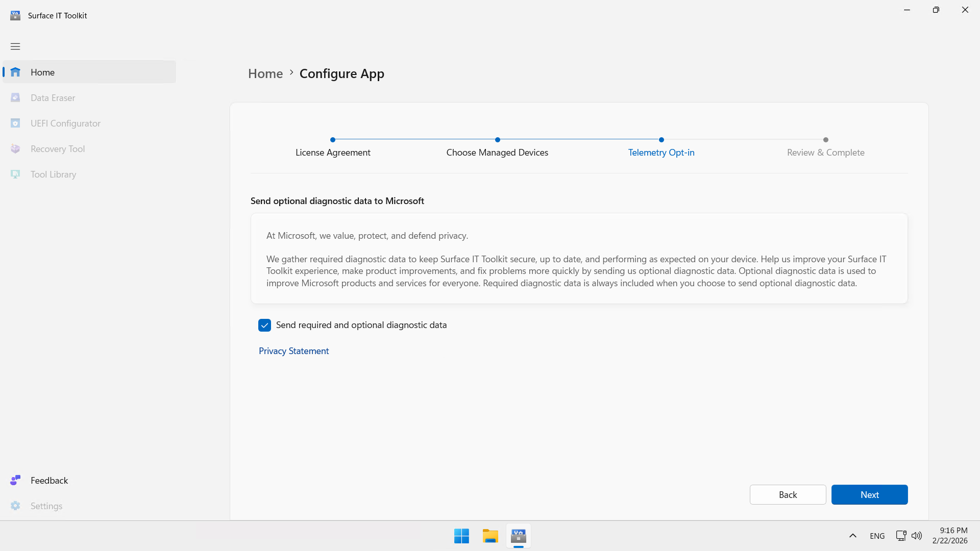Open Data Eraser from sidebar icon
Image resolution: width=980 pixels, height=551 pixels.
click(x=15, y=97)
